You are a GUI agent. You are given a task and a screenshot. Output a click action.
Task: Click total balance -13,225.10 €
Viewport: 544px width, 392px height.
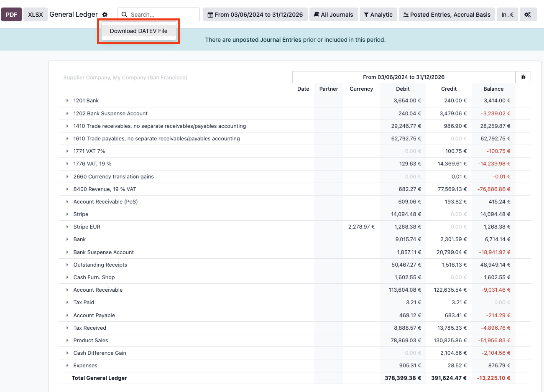(x=493, y=378)
